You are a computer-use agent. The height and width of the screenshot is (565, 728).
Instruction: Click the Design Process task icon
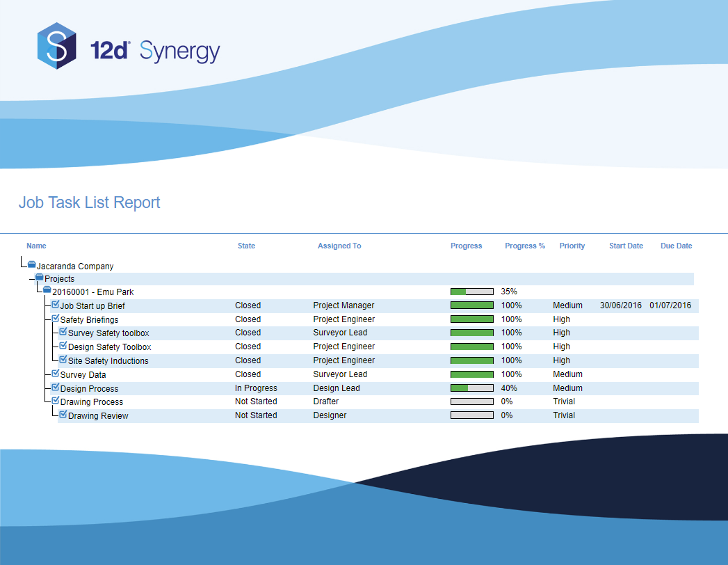(x=56, y=388)
